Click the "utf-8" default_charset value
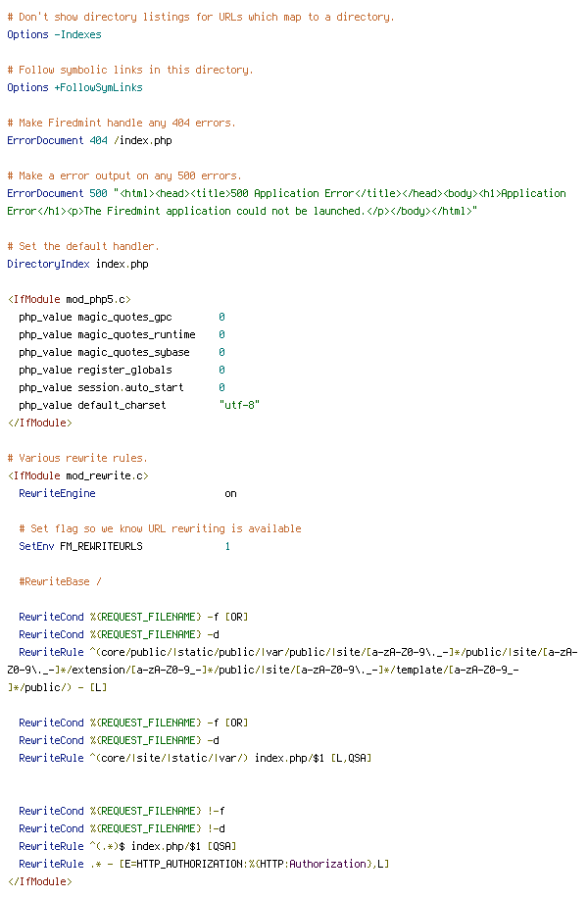This screenshot has height=898, width=588. (239, 405)
